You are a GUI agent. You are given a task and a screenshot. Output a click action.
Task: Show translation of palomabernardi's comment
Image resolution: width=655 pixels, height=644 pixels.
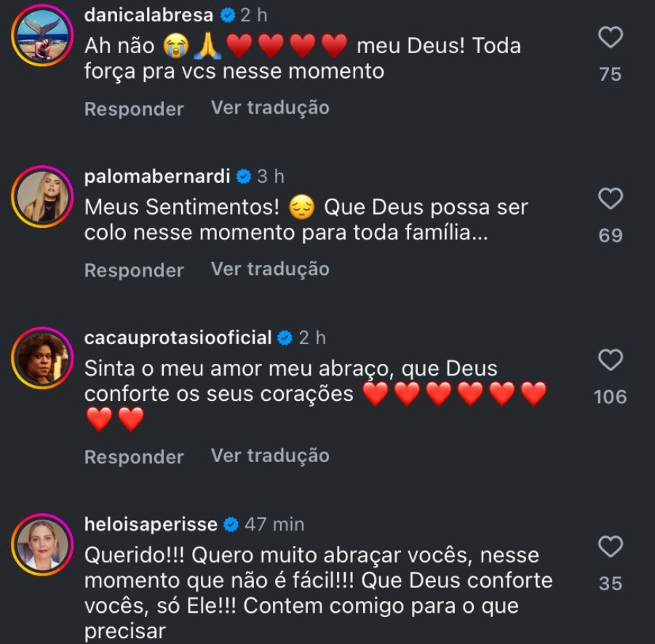[270, 269]
